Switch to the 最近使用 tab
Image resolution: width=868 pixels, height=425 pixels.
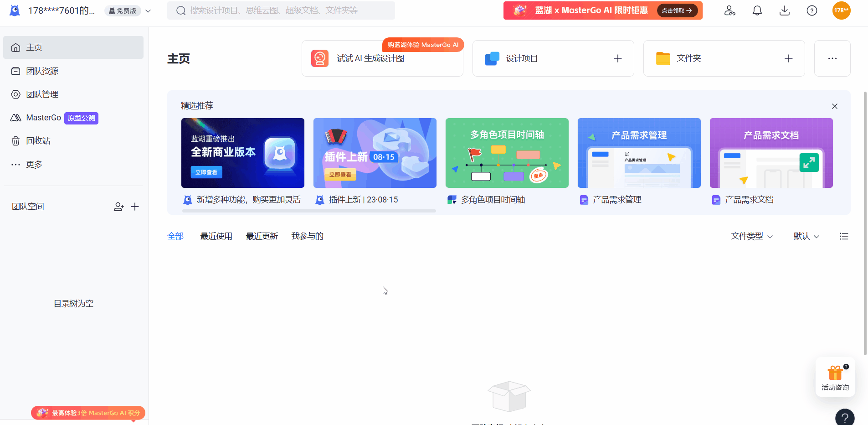(x=216, y=236)
